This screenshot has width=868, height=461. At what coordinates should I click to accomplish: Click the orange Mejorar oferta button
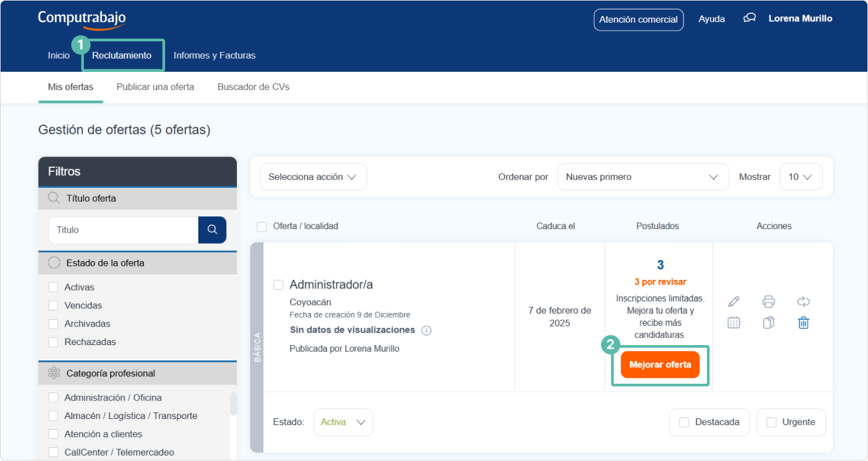pos(660,365)
